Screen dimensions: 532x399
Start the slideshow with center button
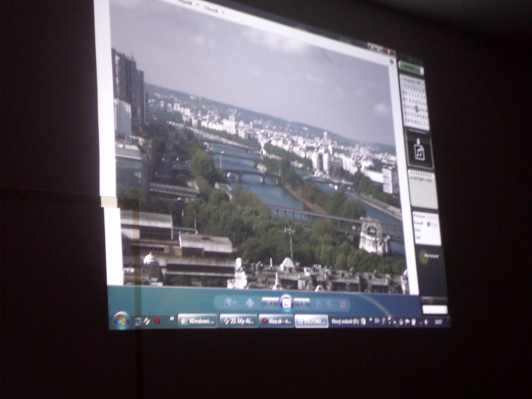coord(287,304)
